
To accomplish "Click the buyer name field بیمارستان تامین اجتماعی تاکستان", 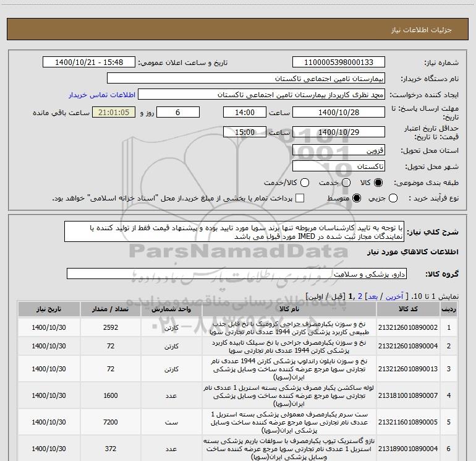I will click(x=246, y=79).
